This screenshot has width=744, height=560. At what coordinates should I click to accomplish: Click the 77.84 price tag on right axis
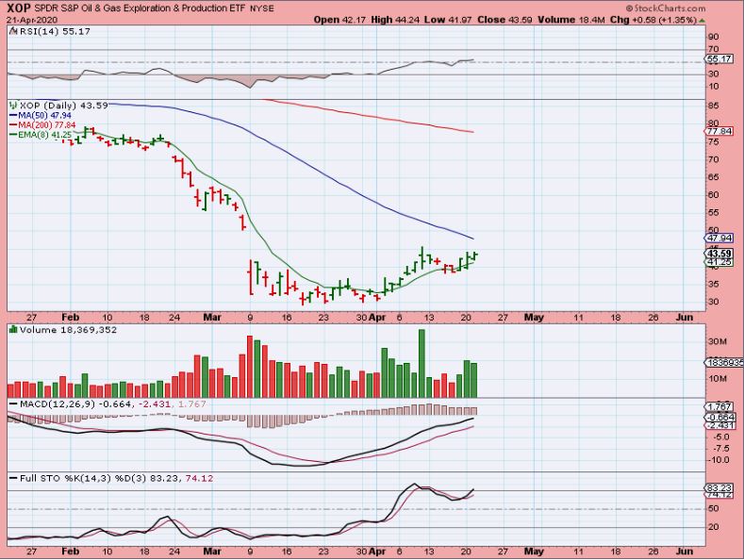click(x=719, y=131)
